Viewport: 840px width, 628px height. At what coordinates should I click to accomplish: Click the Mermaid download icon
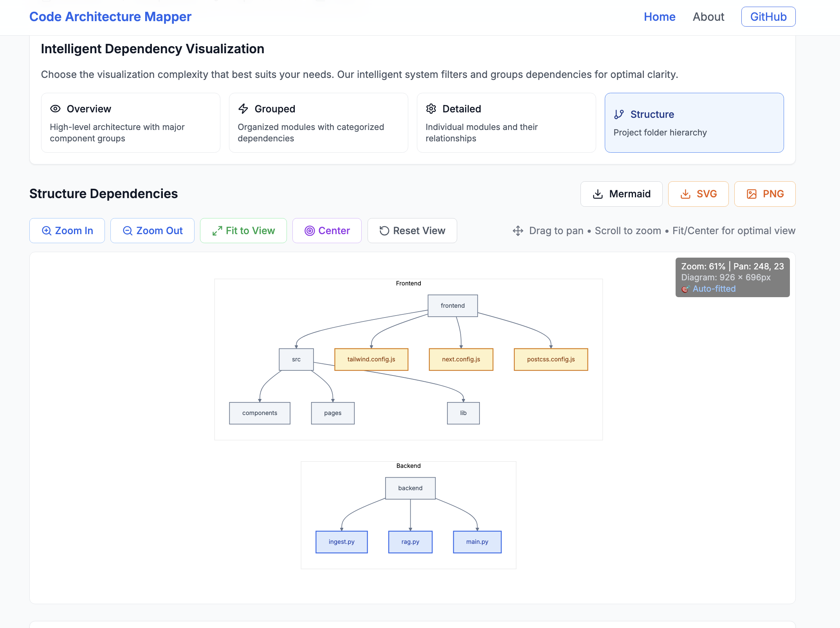pos(598,194)
